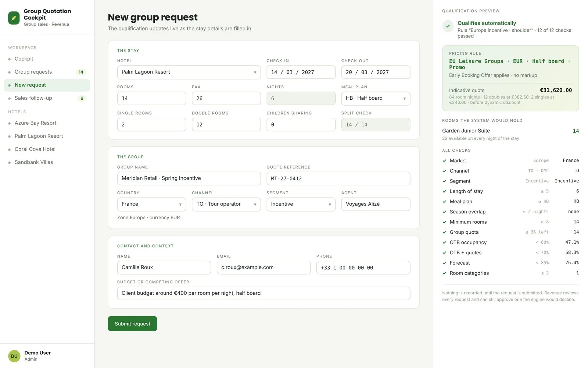
Task: Open Sandbank Villas hotel
Action: click(47, 162)
